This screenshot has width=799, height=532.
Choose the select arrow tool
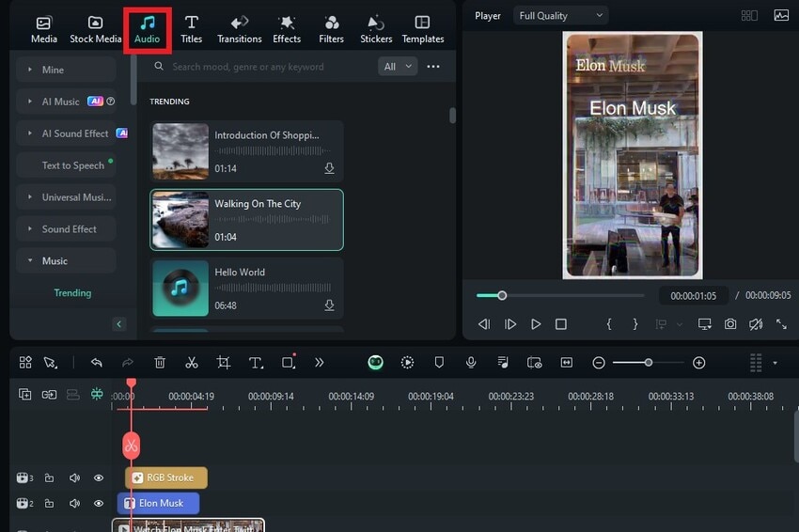[50, 362]
